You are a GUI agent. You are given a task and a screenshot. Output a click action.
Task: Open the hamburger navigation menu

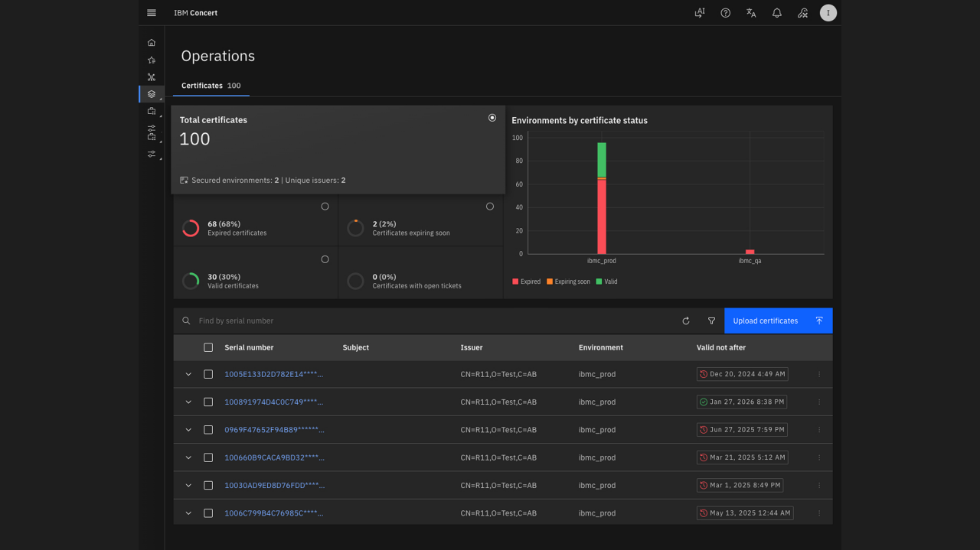click(152, 13)
